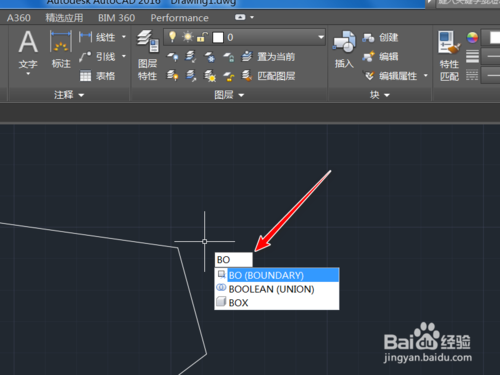Click the Table (表格) icon
The height and width of the screenshot is (375, 500).
pyautogui.click(x=85, y=76)
